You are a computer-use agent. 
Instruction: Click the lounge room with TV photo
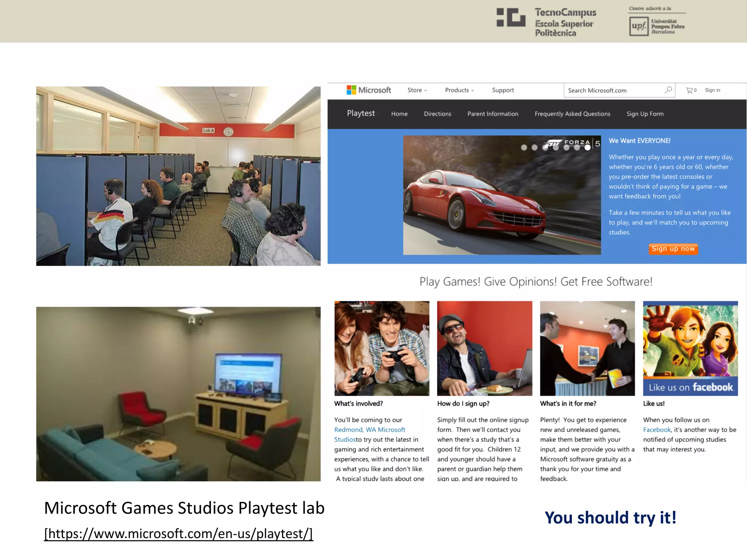(178, 394)
